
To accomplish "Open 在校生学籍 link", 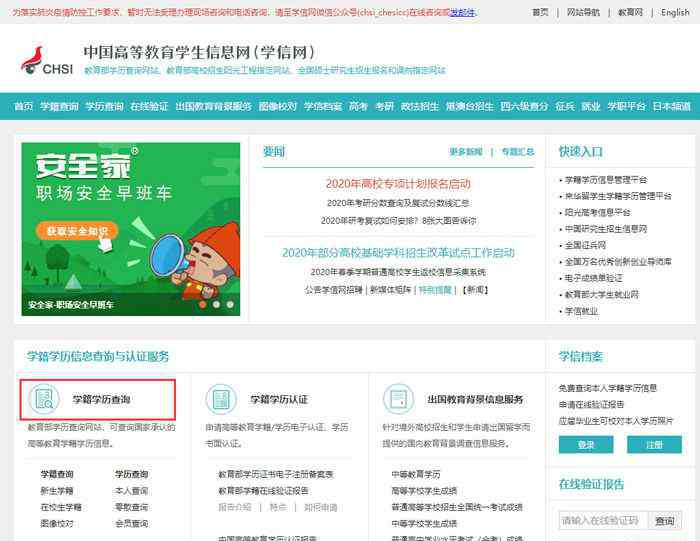I will tap(61, 507).
